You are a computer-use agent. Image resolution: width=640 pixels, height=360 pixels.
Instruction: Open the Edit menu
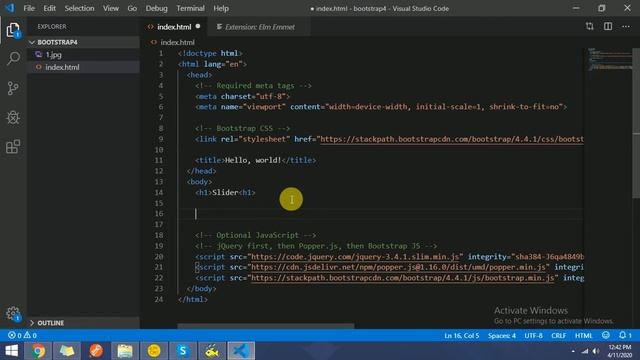pos(49,8)
